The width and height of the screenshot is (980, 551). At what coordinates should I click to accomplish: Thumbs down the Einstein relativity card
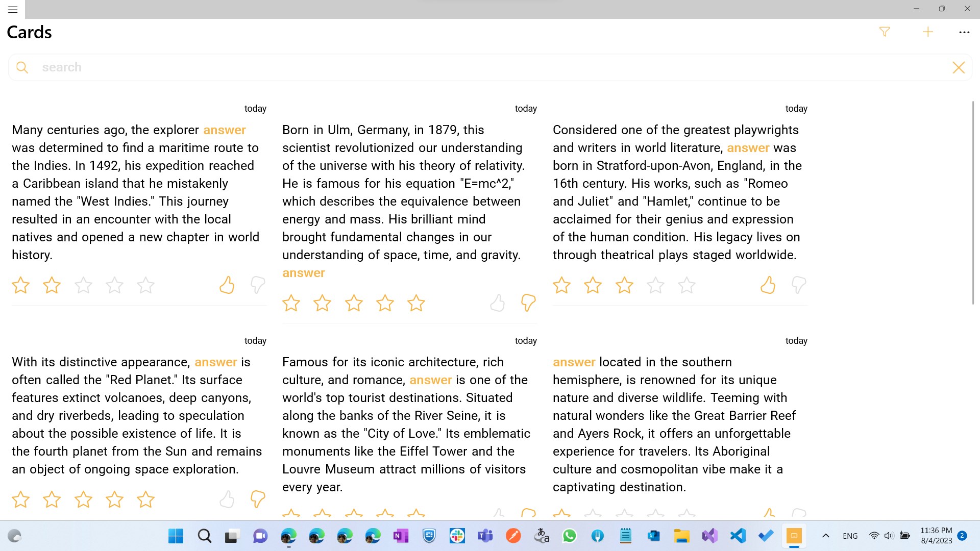pos(528,303)
